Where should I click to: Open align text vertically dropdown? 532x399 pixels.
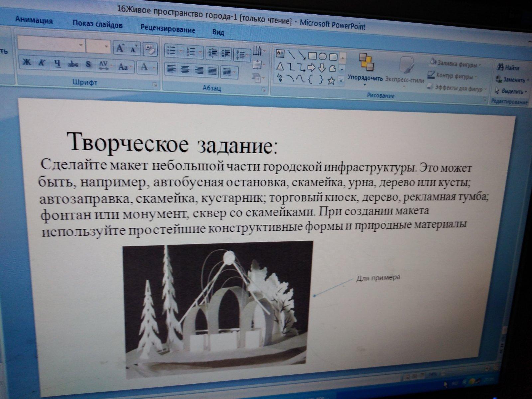pos(259,64)
